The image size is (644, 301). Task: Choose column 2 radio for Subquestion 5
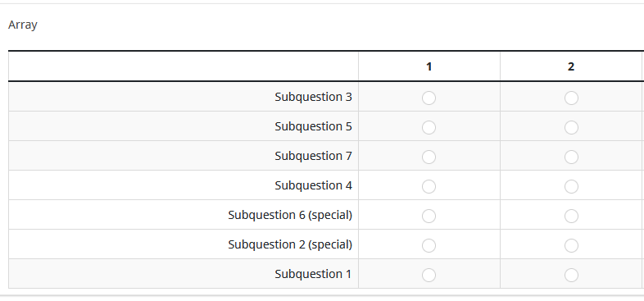click(571, 127)
